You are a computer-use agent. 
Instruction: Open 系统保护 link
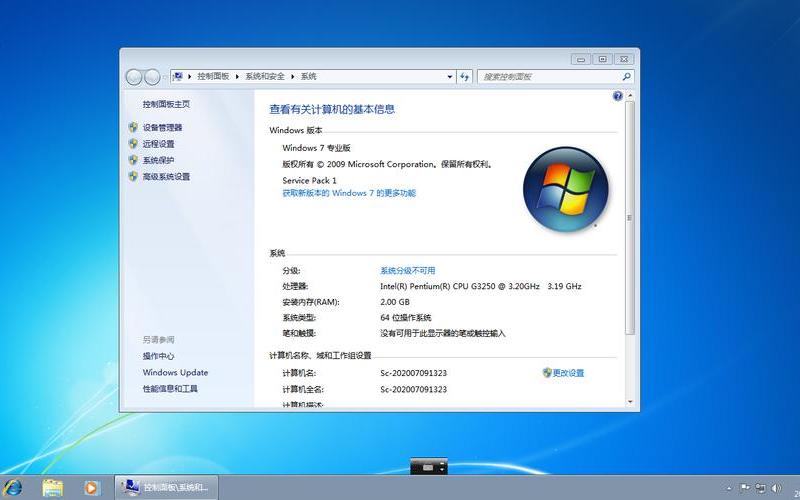point(158,160)
